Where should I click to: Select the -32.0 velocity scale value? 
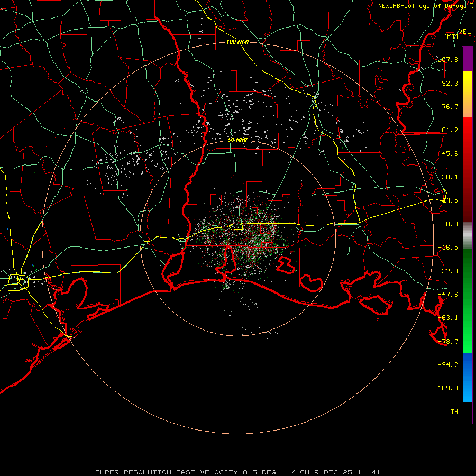[448, 271]
